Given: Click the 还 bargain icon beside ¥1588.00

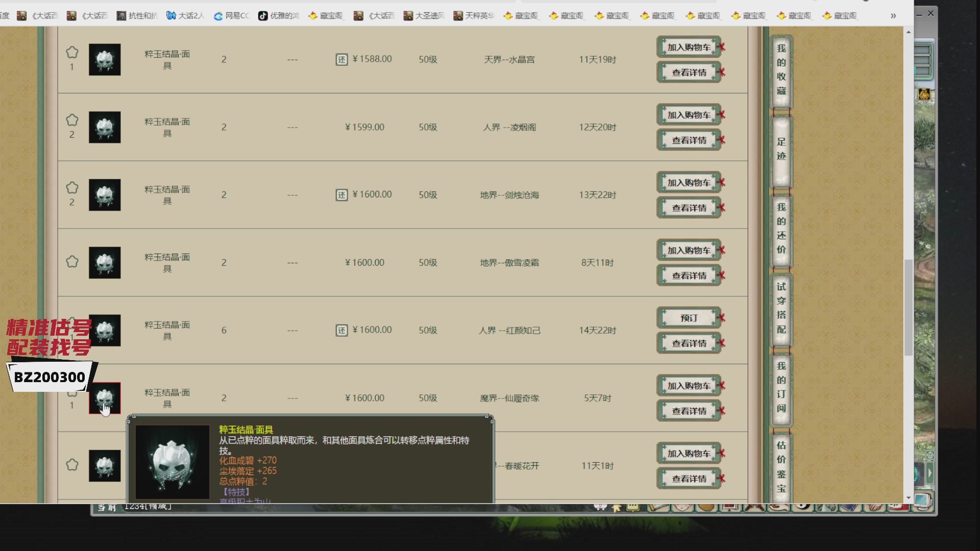Looking at the screenshot, I should [x=341, y=60].
